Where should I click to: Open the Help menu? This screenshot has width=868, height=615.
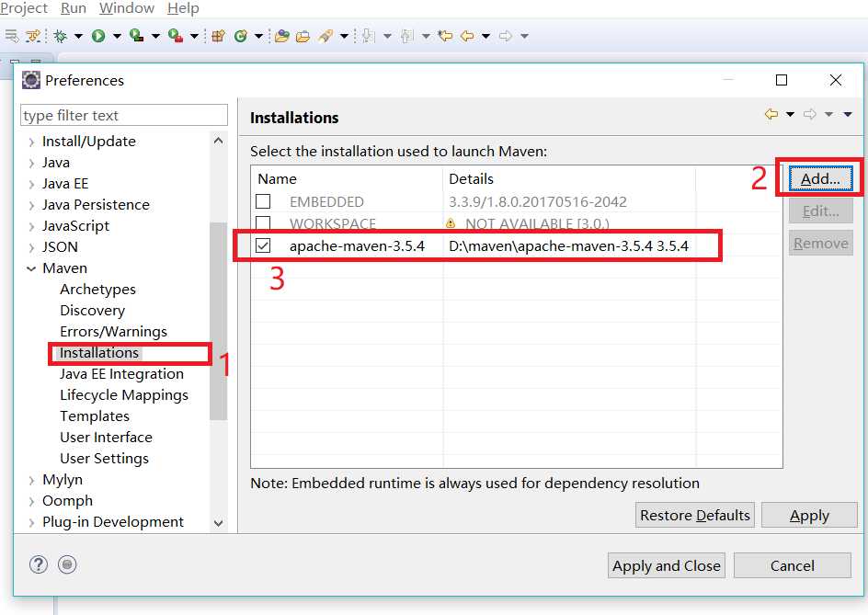click(183, 8)
